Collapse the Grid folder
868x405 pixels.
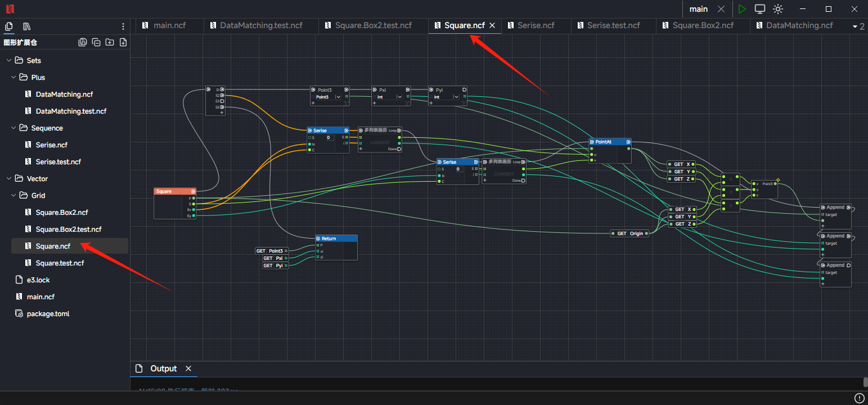[x=14, y=195]
